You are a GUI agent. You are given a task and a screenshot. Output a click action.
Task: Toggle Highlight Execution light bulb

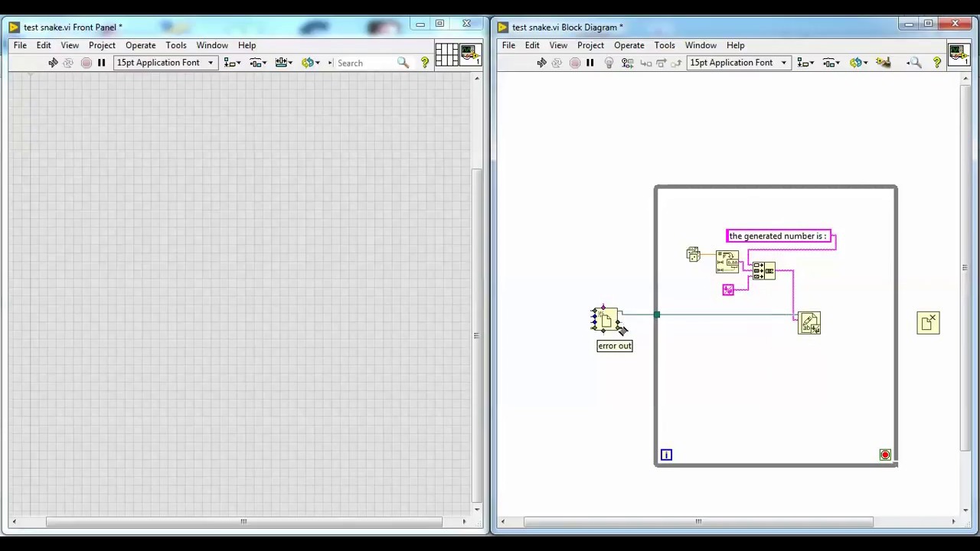(x=609, y=63)
